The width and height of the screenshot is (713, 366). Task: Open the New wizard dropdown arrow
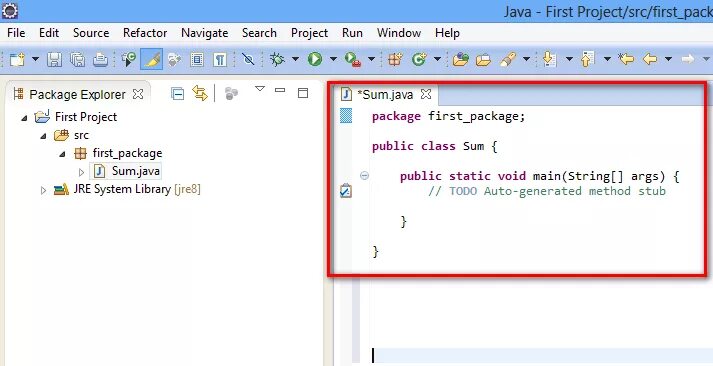click(x=35, y=60)
